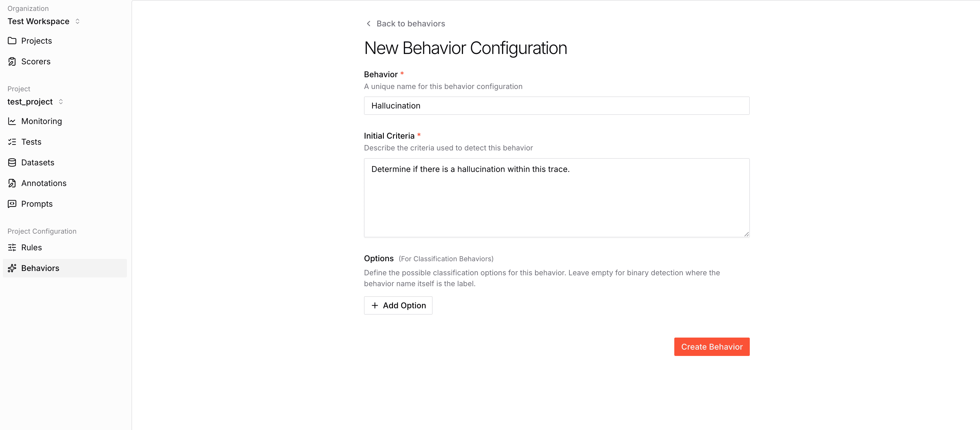Open Scorers via its document icon
The image size is (980, 430).
pyautogui.click(x=12, y=61)
